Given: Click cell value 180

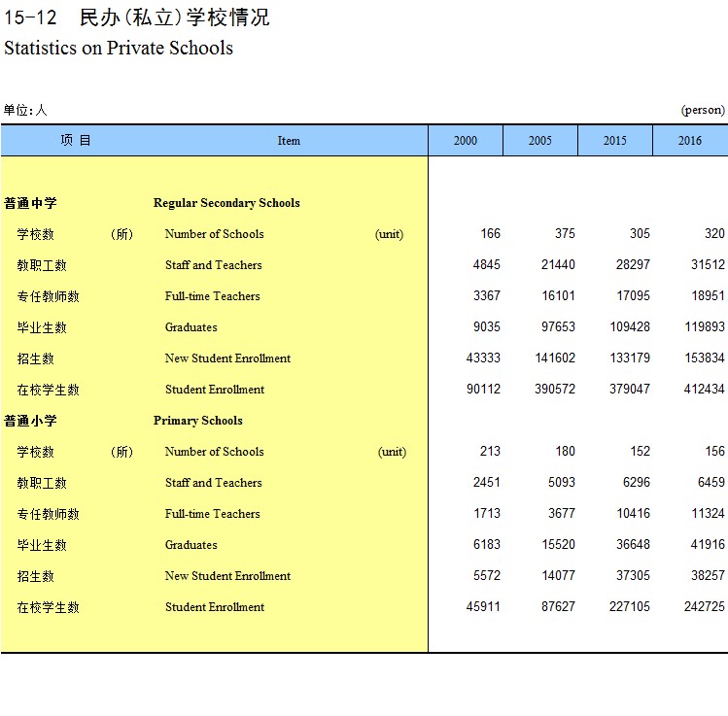Looking at the screenshot, I should (565, 451).
